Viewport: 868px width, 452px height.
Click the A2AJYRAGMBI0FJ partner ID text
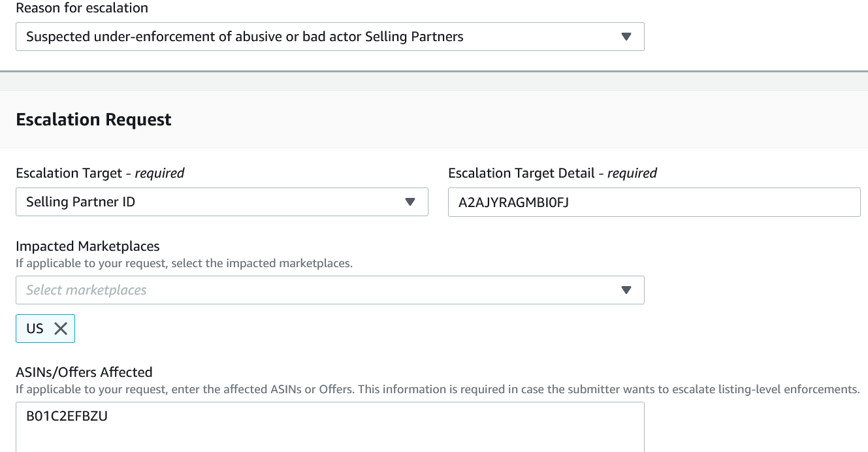click(x=513, y=202)
